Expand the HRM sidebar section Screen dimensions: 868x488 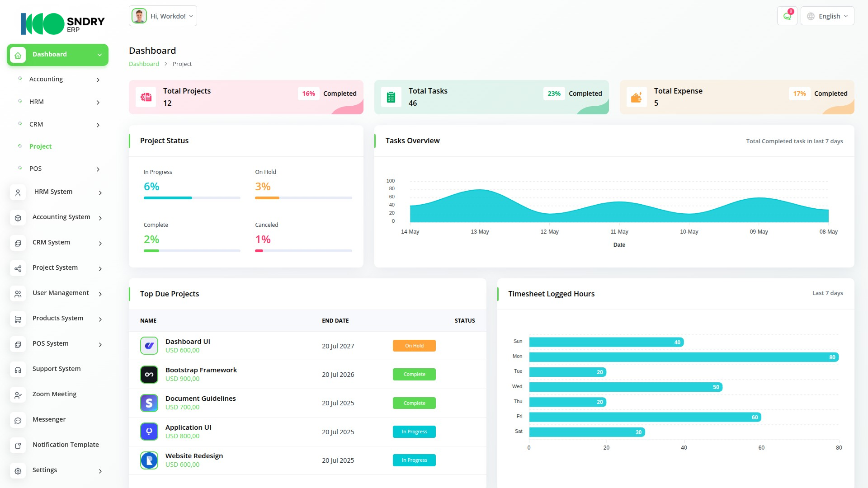tap(37, 102)
